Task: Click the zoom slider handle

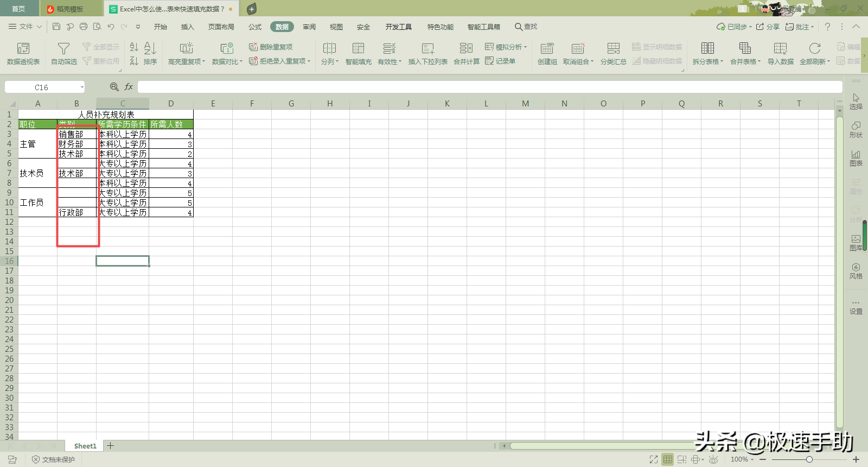Action: click(x=809, y=459)
